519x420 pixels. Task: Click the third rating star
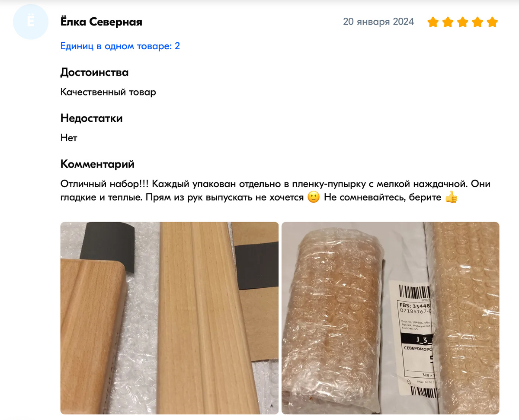coord(463,22)
